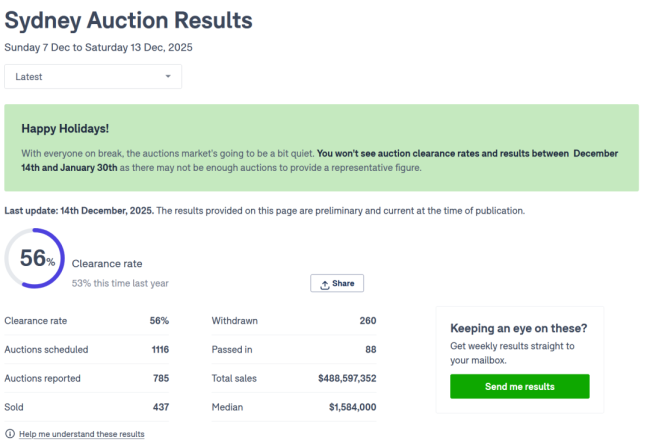
Task: Click the Passed in count of 88
Action: (370, 350)
